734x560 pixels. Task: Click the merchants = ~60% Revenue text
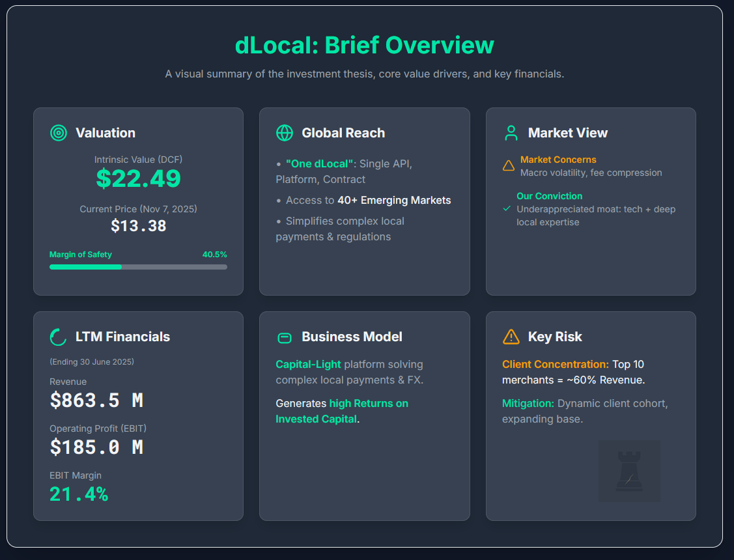573,380
